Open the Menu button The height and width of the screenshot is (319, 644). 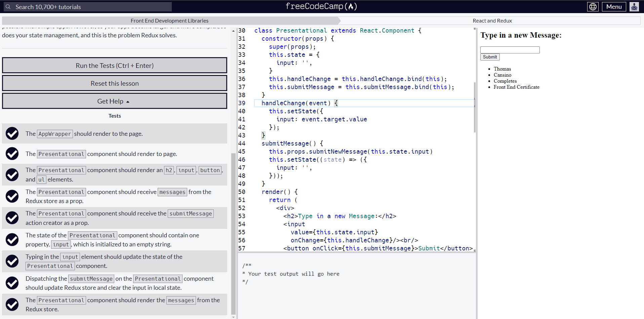tap(614, 7)
